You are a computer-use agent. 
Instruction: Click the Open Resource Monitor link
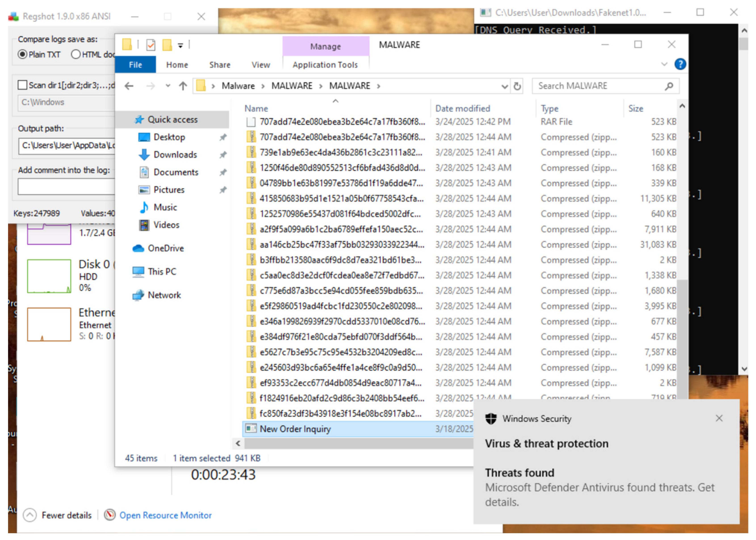(x=165, y=515)
